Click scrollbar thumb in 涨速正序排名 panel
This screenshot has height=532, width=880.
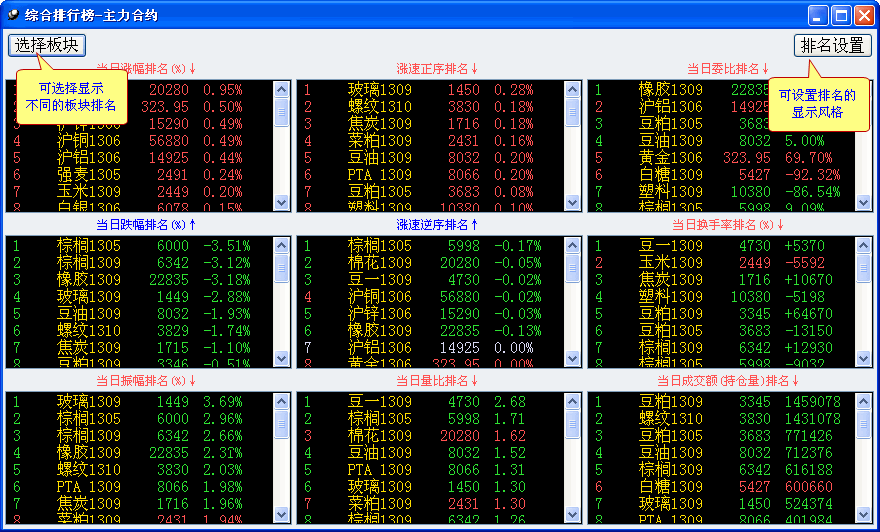[573, 112]
